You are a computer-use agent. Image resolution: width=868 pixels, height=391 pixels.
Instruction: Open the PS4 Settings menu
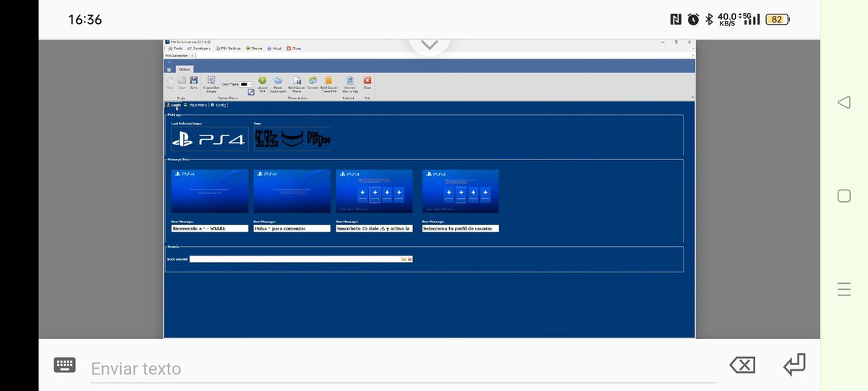click(228, 49)
